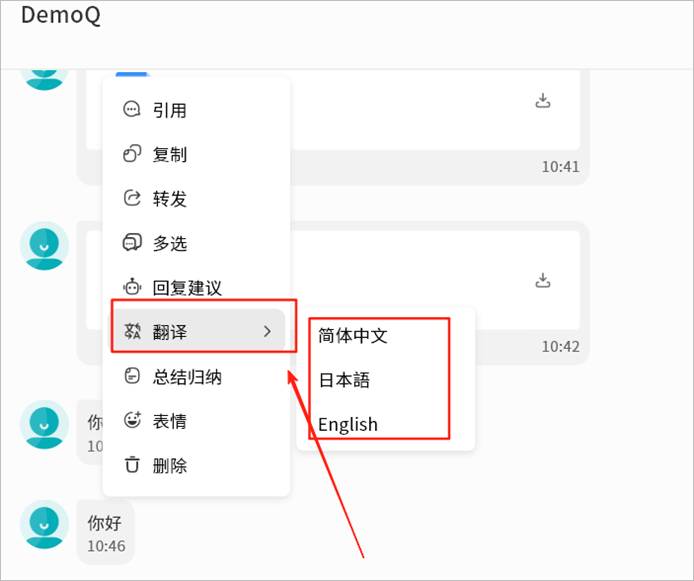Click the robot icon for 回复建议
Viewport: 694px width, 581px height.
pyautogui.click(x=131, y=288)
